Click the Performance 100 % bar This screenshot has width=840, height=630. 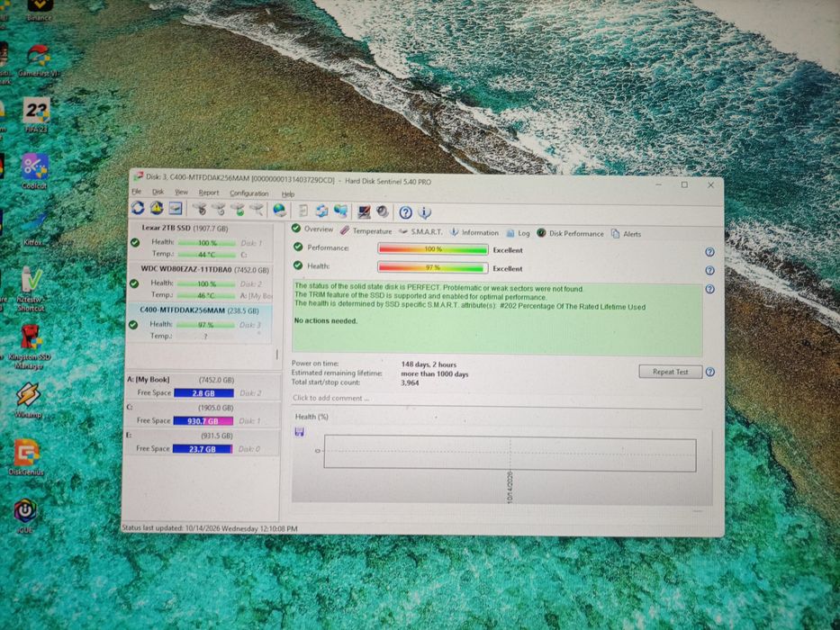coord(433,249)
